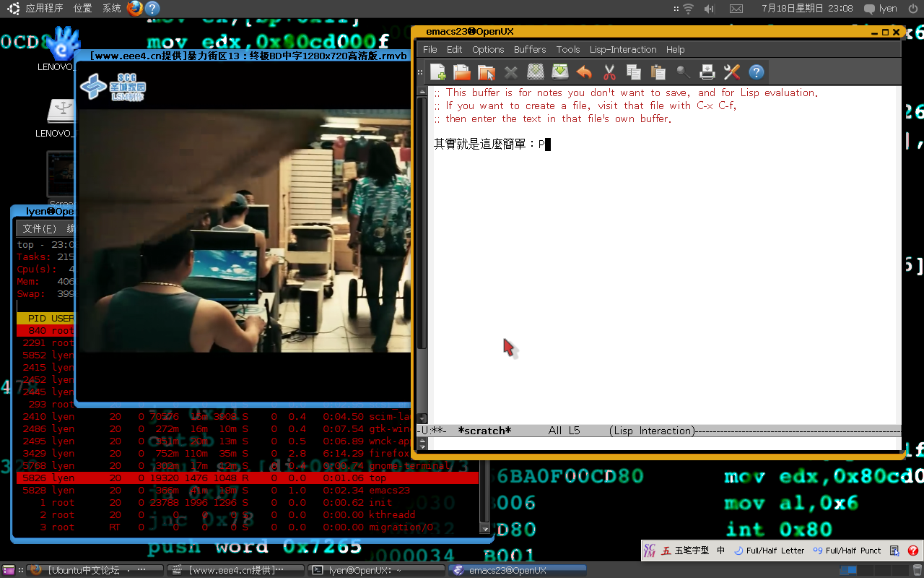The height and width of the screenshot is (578, 924).
Task: Click the blue Help icon in Emacs toolbar
Action: [x=757, y=72]
